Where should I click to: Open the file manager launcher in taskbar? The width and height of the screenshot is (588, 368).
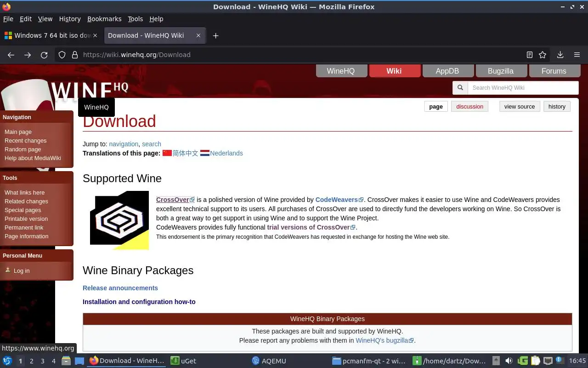pyautogui.click(x=66, y=361)
